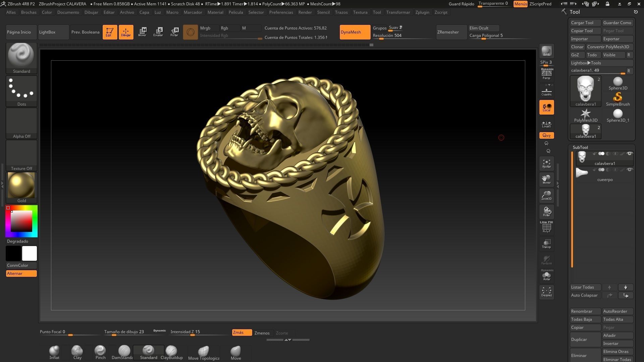Select the Rotar tool in top shelf
This screenshot has height=362, width=644.
[x=174, y=32]
